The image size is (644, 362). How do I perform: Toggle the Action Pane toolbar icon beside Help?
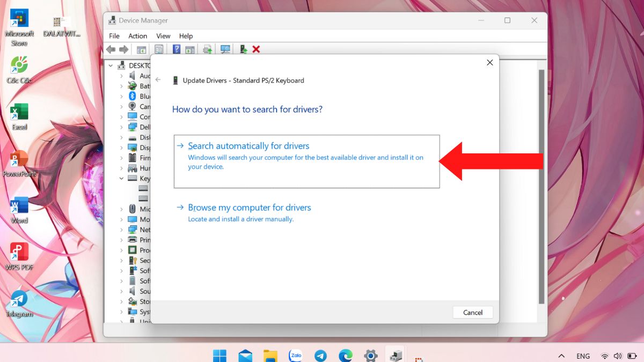click(190, 49)
